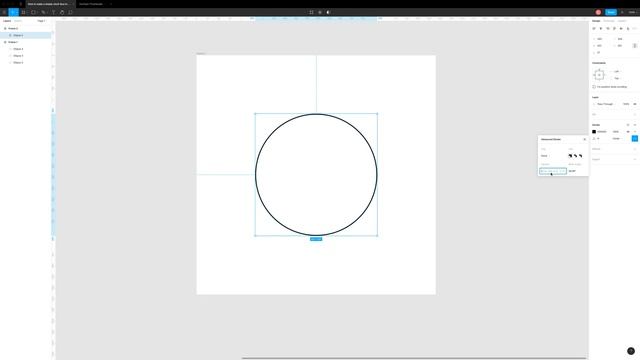Align selection to the bottom

point(628,29)
